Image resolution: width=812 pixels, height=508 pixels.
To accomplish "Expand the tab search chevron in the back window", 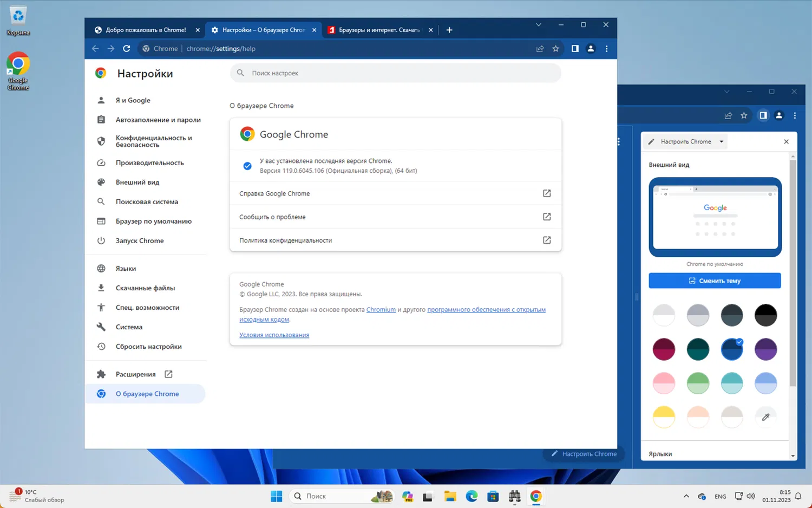I will (x=727, y=92).
